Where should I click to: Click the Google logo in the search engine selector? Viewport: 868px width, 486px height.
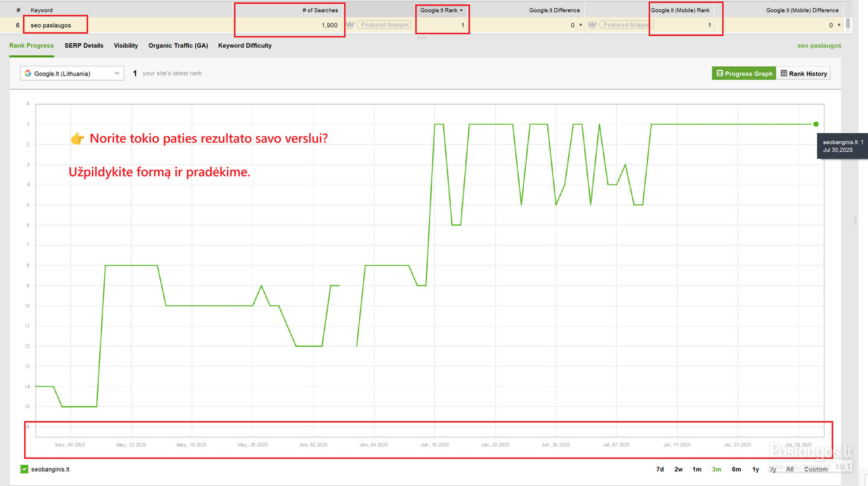(28, 74)
